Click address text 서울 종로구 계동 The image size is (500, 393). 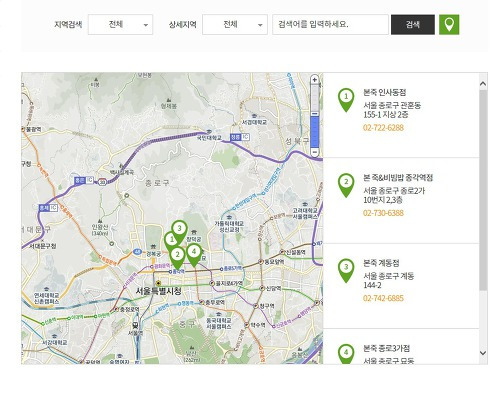[x=388, y=276]
